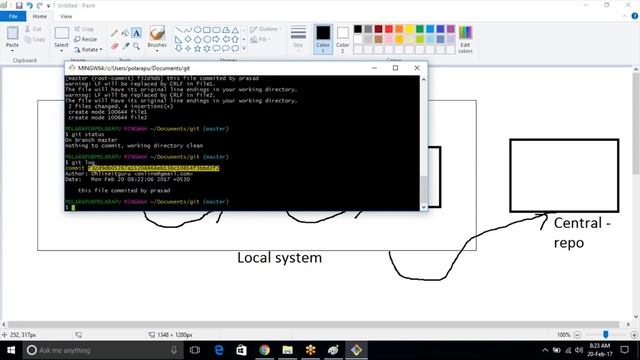
Task: Switch to the View ribbon tab
Action: 66,16
